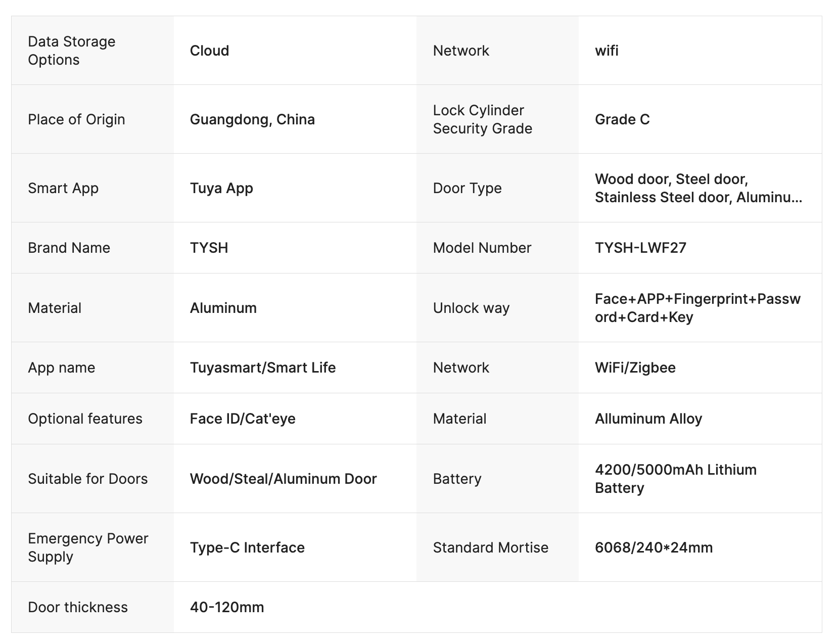Select the 'TYSH-LWF27' model number
Screen dimensions: 840x641
point(640,248)
